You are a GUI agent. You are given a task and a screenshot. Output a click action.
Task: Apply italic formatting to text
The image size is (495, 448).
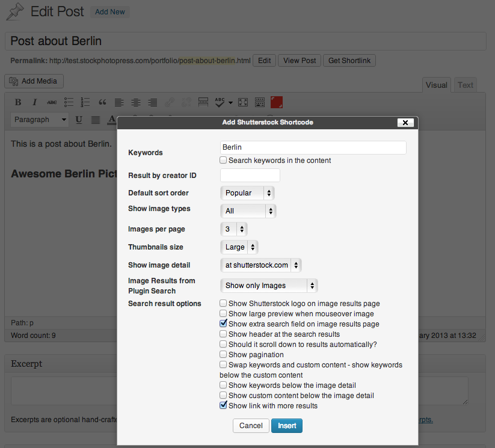35,102
